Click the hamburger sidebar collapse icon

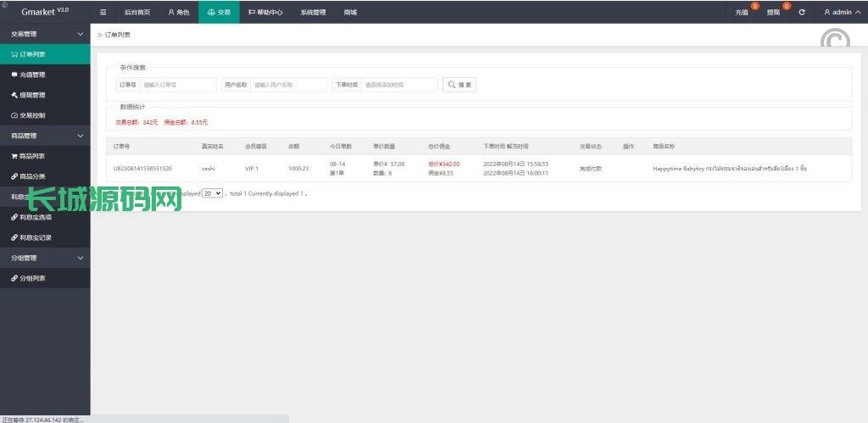pyautogui.click(x=103, y=12)
